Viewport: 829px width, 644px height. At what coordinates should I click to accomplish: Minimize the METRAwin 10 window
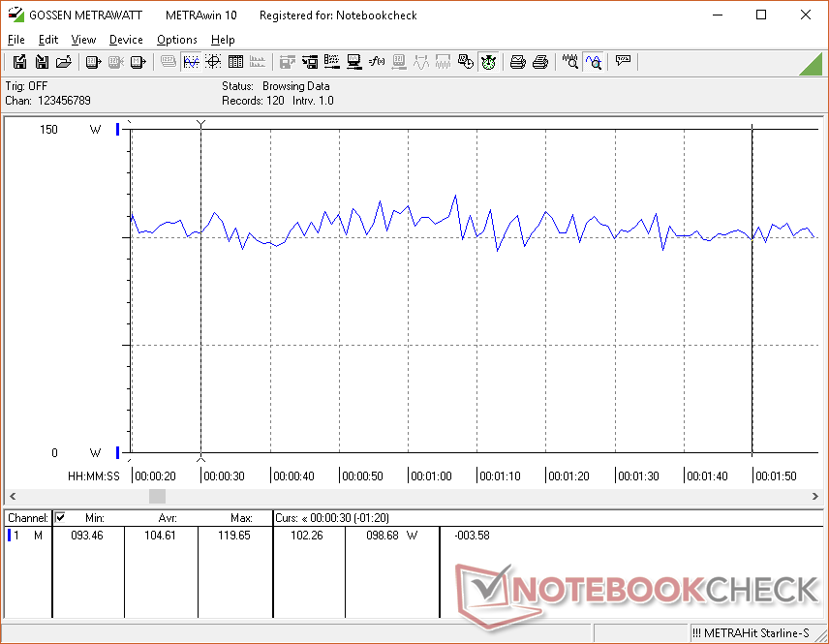[x=718, y=15]
